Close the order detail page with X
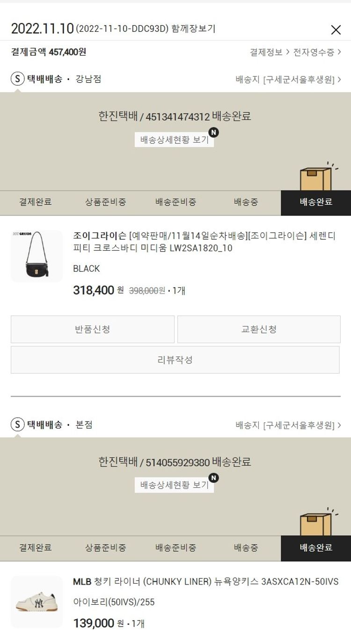Screen dimensions: 351x644 (336, 30)
